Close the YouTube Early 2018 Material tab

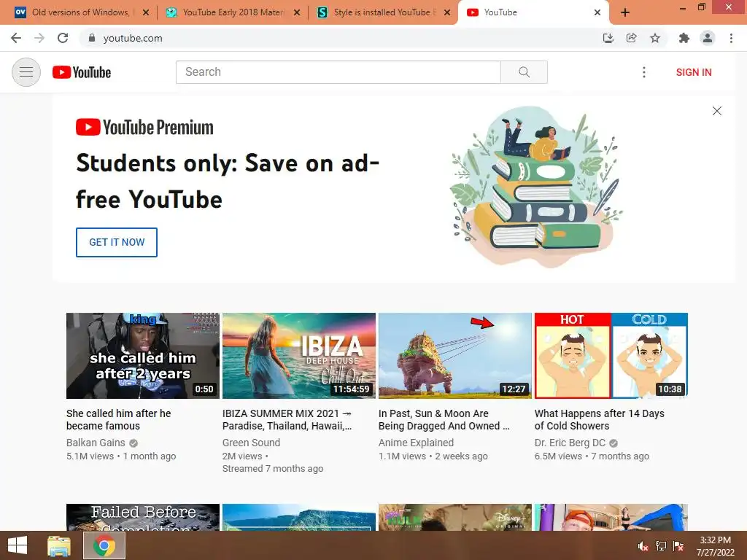(297, 13)
